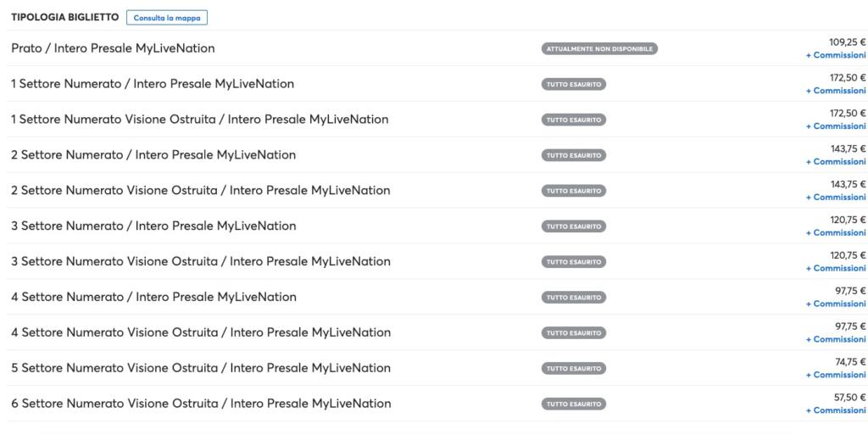Select '5 Settore Numerato Visione Ostruita' ticket
Screen dimensions: 868x435
pos(200,368)
